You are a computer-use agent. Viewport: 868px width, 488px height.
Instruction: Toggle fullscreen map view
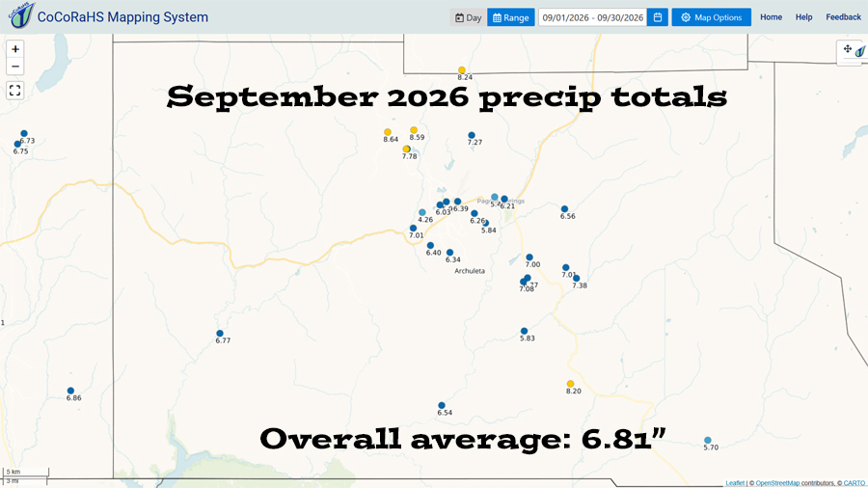click(x=15, y=91)
